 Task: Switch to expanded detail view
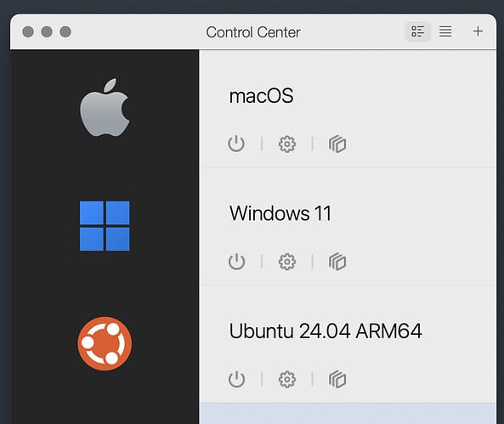click(417, 31)
